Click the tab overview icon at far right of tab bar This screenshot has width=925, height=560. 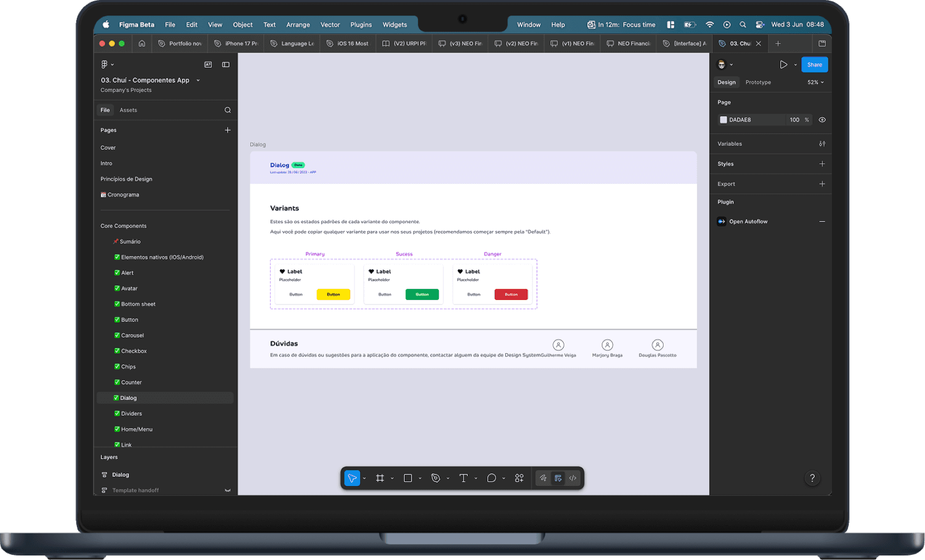[x=822, y=43]
